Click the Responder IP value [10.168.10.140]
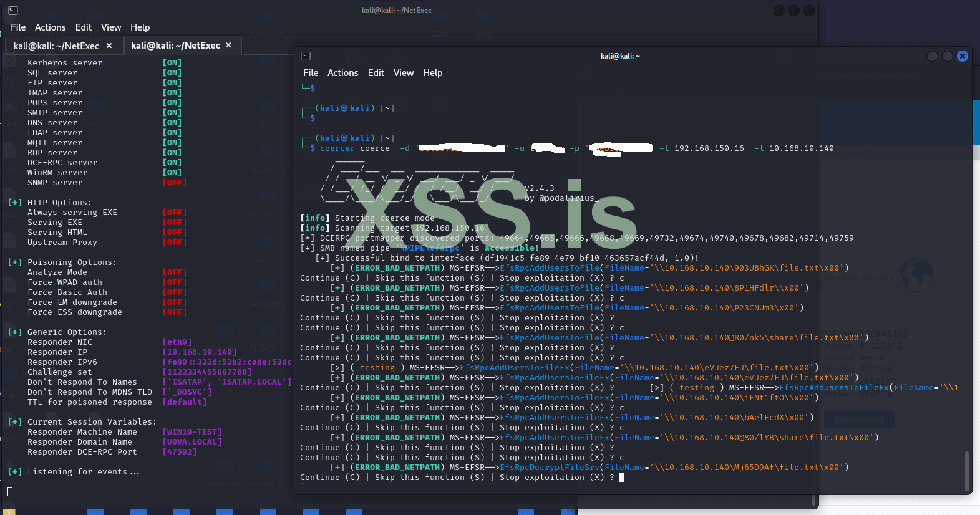The image size is (980, 515). pos(200,352)
